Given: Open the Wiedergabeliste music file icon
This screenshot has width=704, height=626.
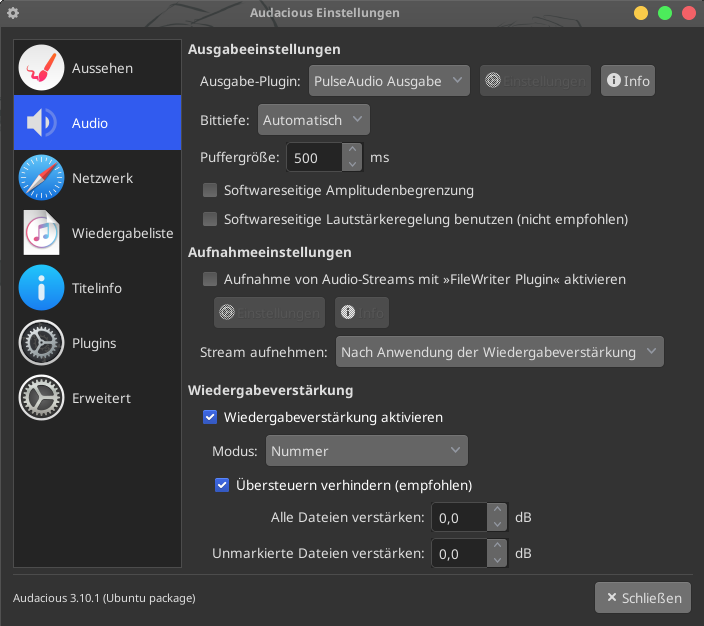Looking at the screenshot, I should (x=41, y=233).
